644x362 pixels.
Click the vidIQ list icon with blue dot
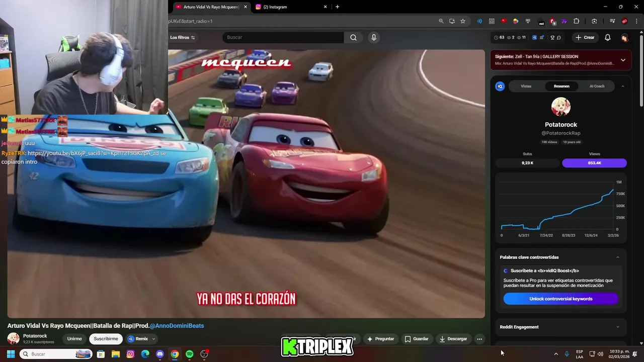pos(542,38)
